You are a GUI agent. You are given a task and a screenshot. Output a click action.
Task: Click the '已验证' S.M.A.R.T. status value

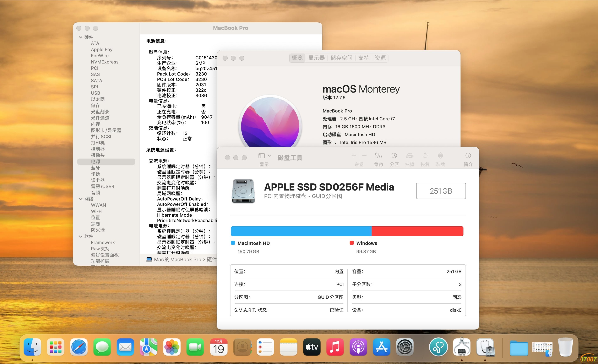click(x=337, y=310)
